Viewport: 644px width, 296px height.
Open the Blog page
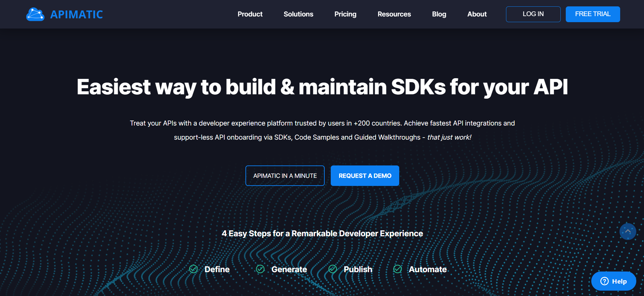[x=439, y=14]
